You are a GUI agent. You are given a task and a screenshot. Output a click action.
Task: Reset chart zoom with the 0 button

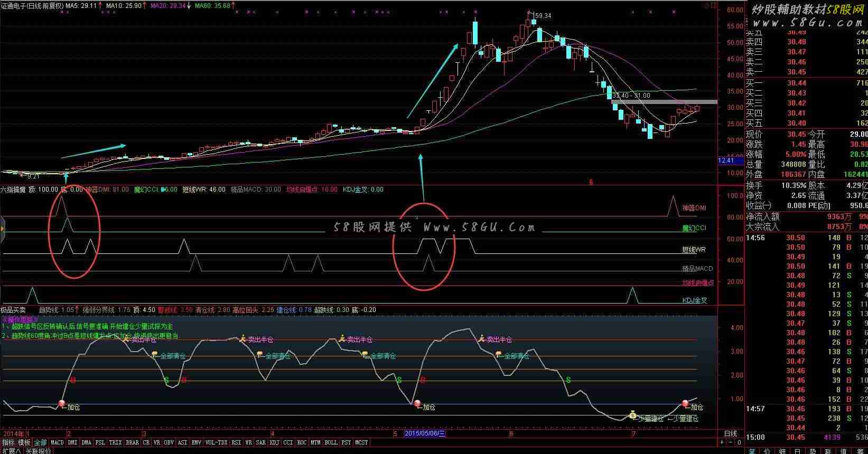pos(739,442)
